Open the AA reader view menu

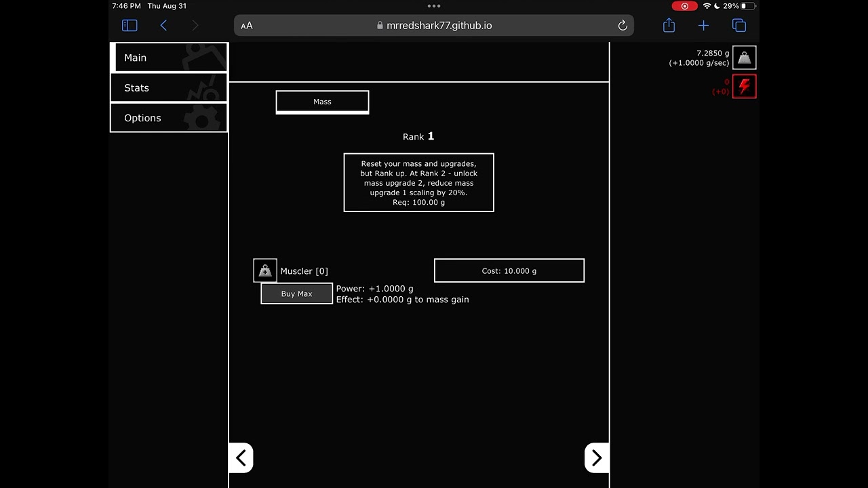point(247,26)
